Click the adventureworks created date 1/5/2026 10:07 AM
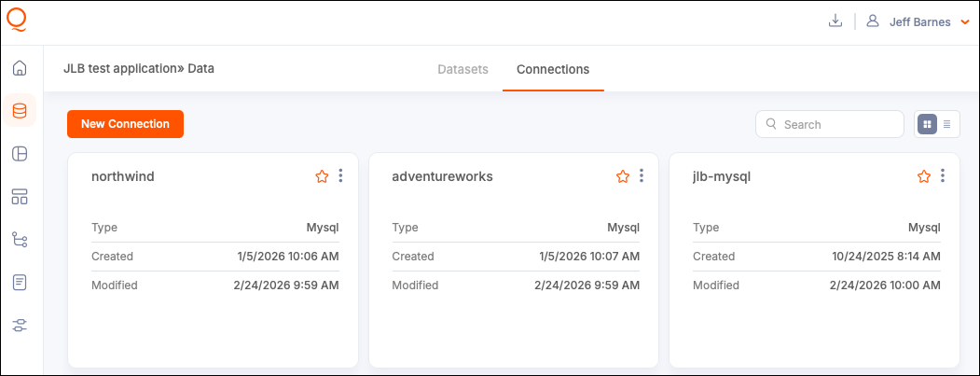980x376 pixels. pyautogui.click(x=589, y=256)
